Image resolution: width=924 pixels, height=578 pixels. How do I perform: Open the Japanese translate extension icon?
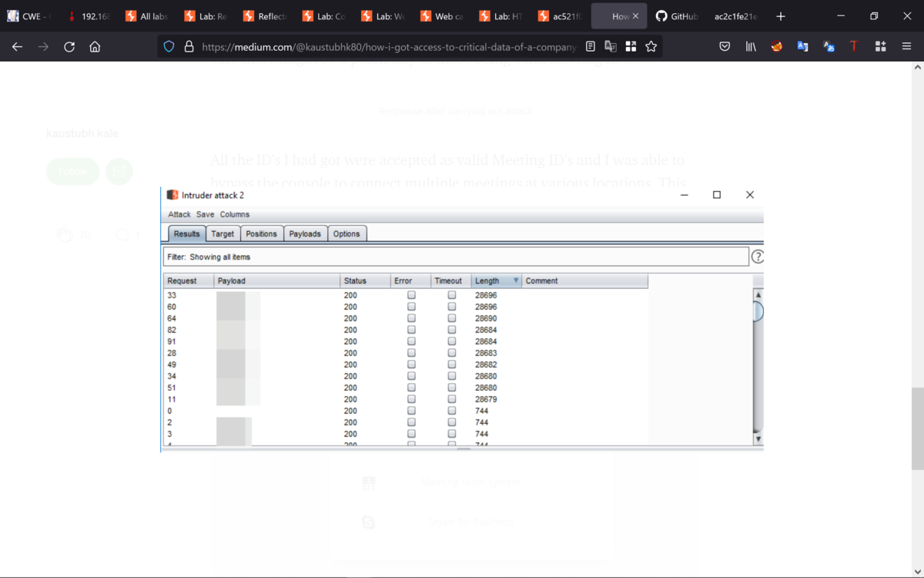point(829,47)
